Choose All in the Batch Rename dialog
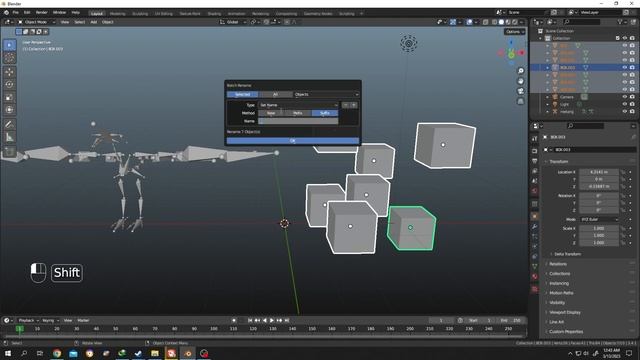Screen dimensions: 640x360 pos(276,95)
